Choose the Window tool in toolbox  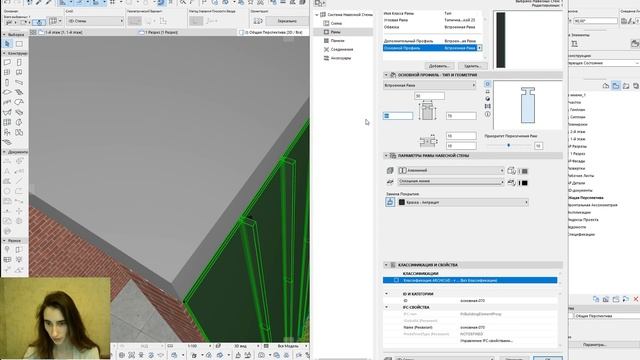click(7, 72)
